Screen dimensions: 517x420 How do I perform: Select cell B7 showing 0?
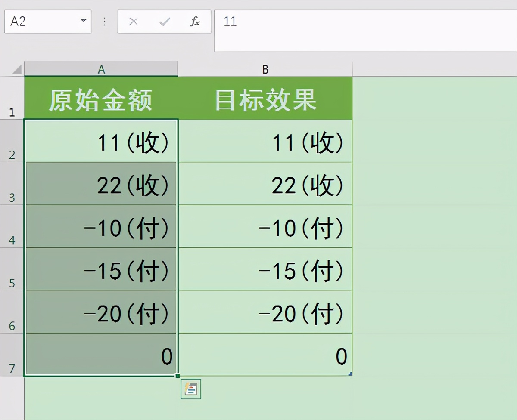click(265, 355)
